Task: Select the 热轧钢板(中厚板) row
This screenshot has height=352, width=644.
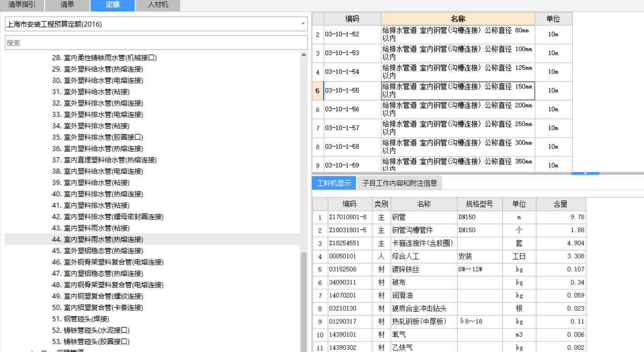Action: [x=449, y=322]
